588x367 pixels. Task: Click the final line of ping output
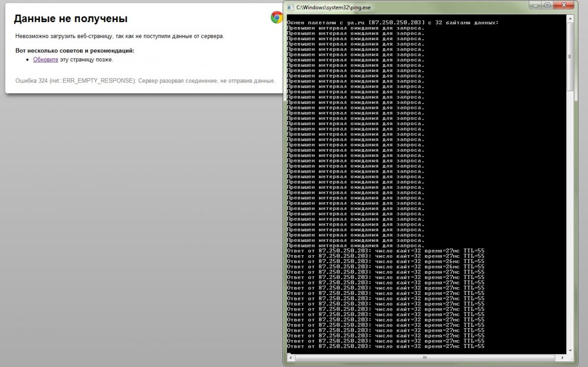(386, 346)
